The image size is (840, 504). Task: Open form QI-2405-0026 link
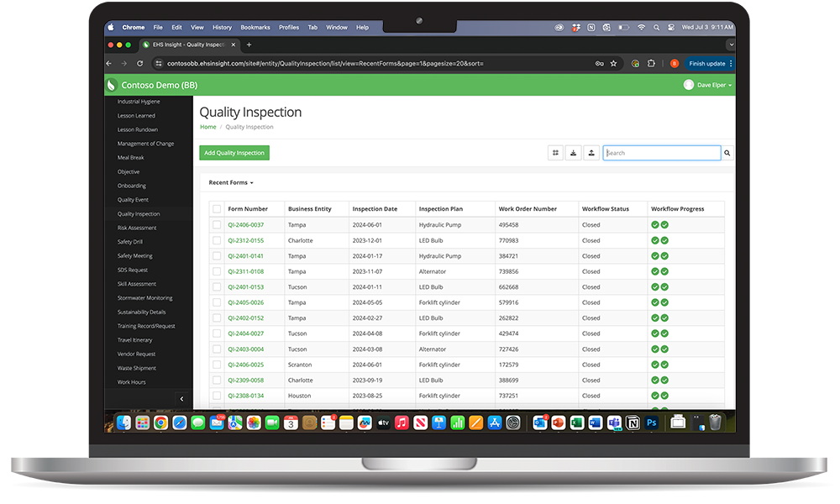(x=247, y=302)
